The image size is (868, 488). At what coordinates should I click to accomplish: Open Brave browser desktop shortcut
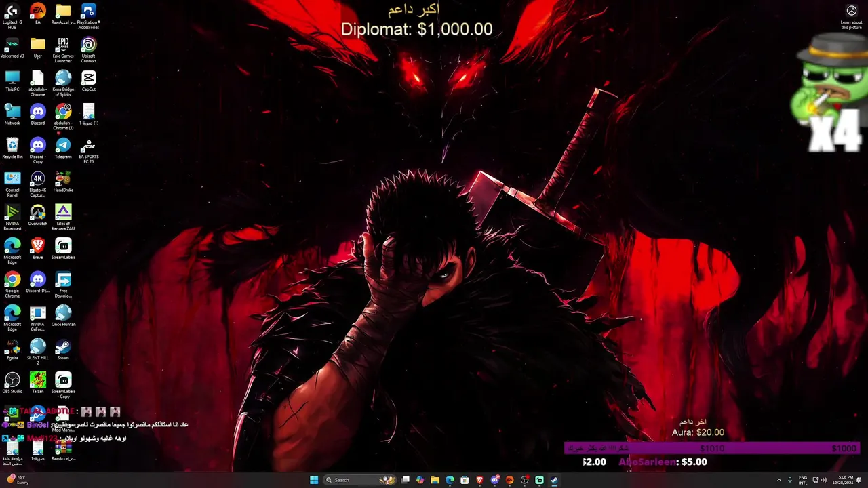point(38,249)
